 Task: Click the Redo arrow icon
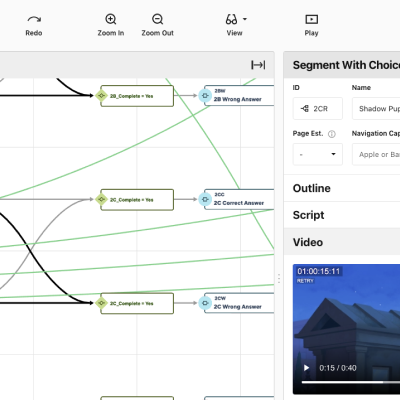(34, 19)
